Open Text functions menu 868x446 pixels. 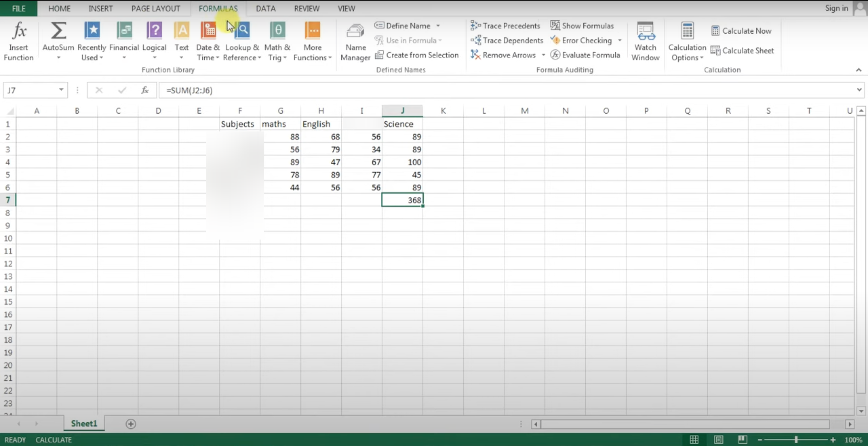(x=182, y=41)
